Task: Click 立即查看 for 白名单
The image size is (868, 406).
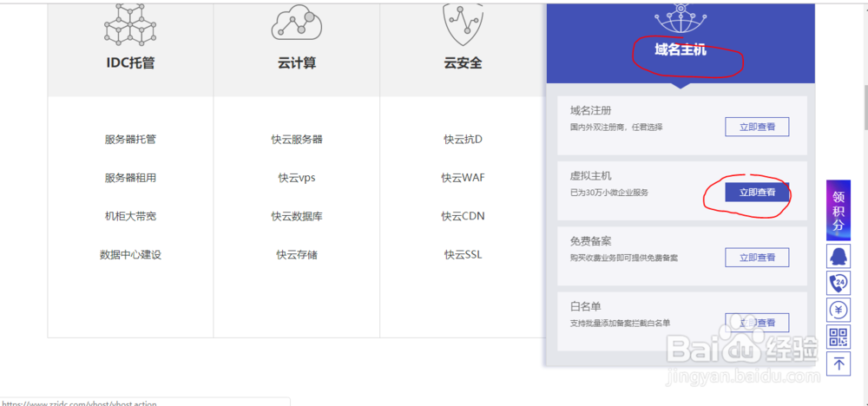Action: coord(757,323)
